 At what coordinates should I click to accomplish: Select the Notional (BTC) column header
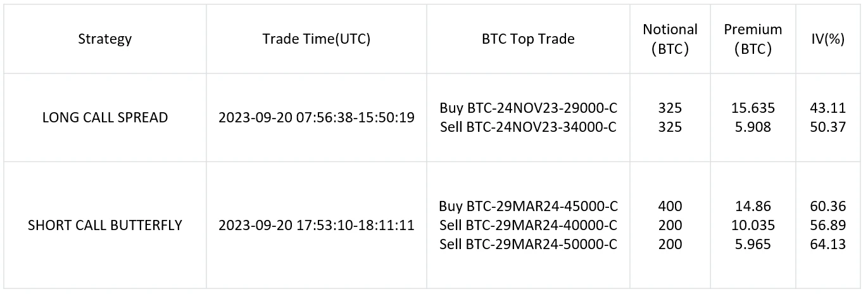[670, 39]
